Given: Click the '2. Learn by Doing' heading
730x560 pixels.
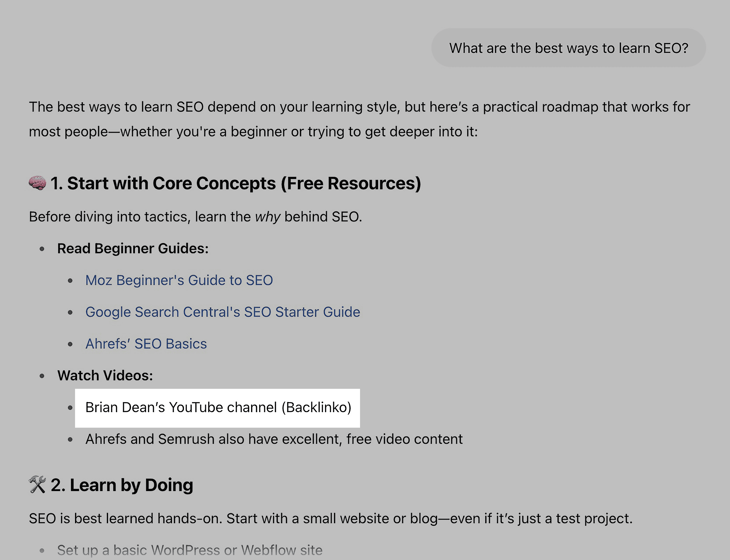Looking at the screenshot, I should (x=122, y=485).
